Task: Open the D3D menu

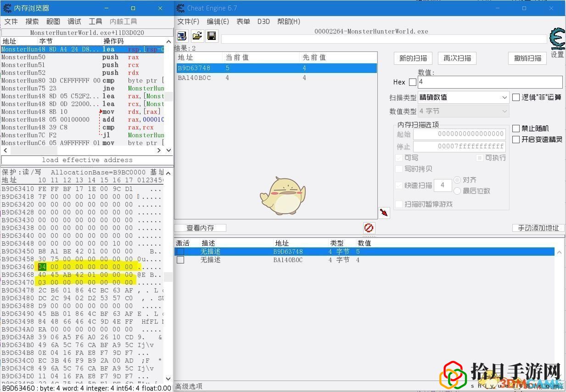Action: coord(263,22)
